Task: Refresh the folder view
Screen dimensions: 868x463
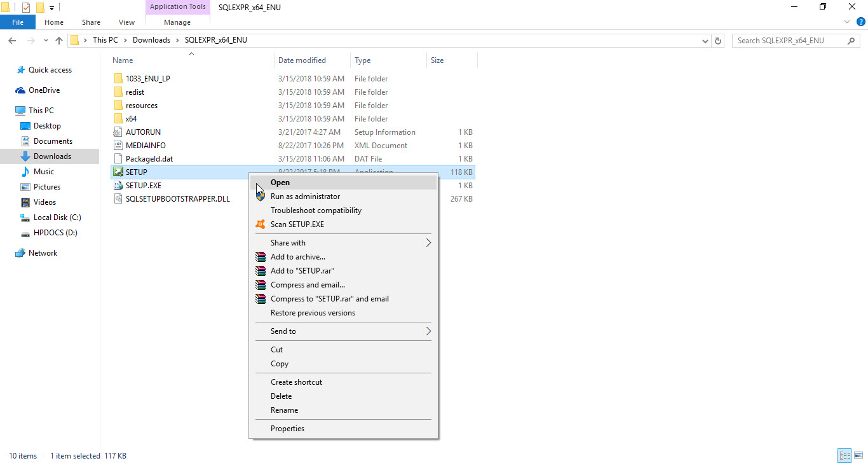Action: [717, 40]
